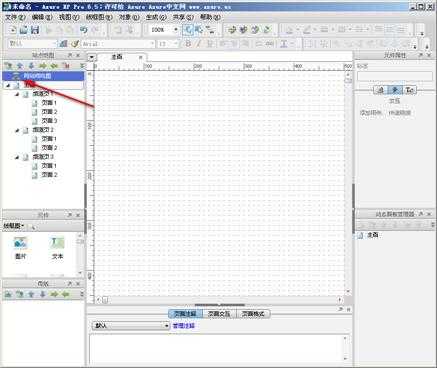Image resolution: width=437 pixels, height=368 pixels.
Task: Select 页面3 under 频道页1
Action: (x=49, y=121)
